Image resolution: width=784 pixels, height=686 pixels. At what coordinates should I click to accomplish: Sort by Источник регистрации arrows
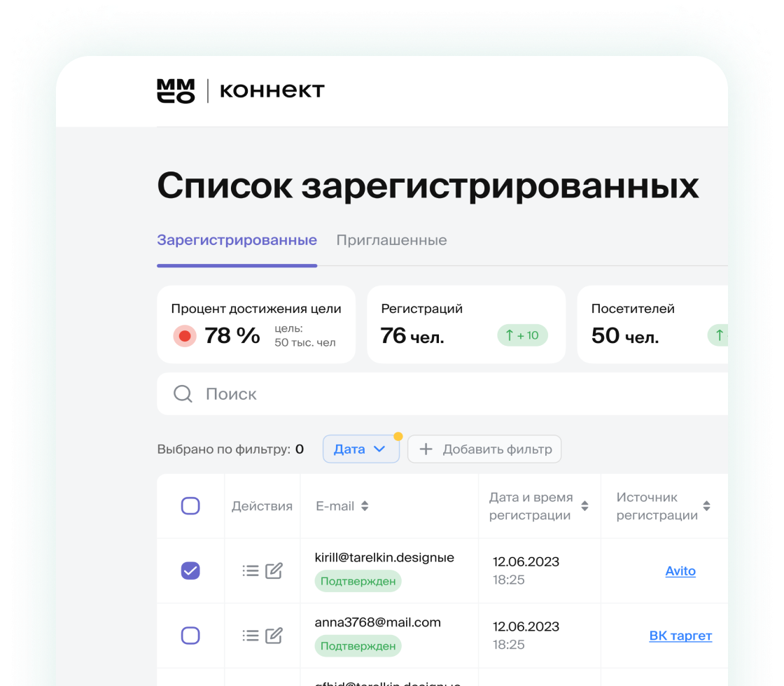(x=706, y=506)
